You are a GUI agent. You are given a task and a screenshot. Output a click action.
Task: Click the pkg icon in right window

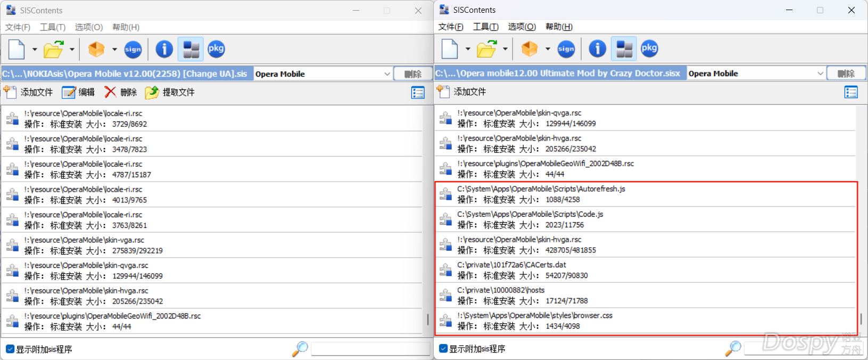point(649,48)
